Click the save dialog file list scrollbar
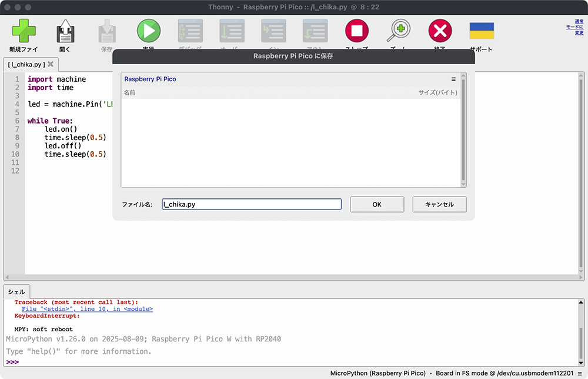588x379 pixels. coord(463,130)
